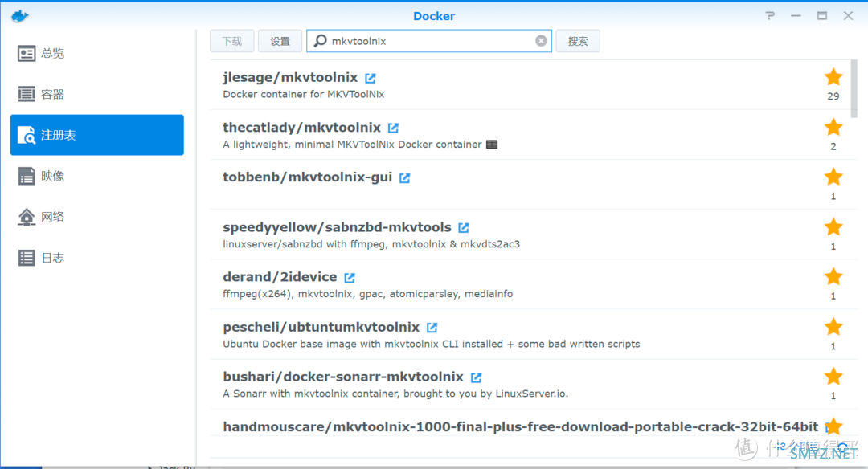Viewport: 868px width, 469px height.
Task: Click the 总览 overview sidebar icon
Action: coord(26,54)
